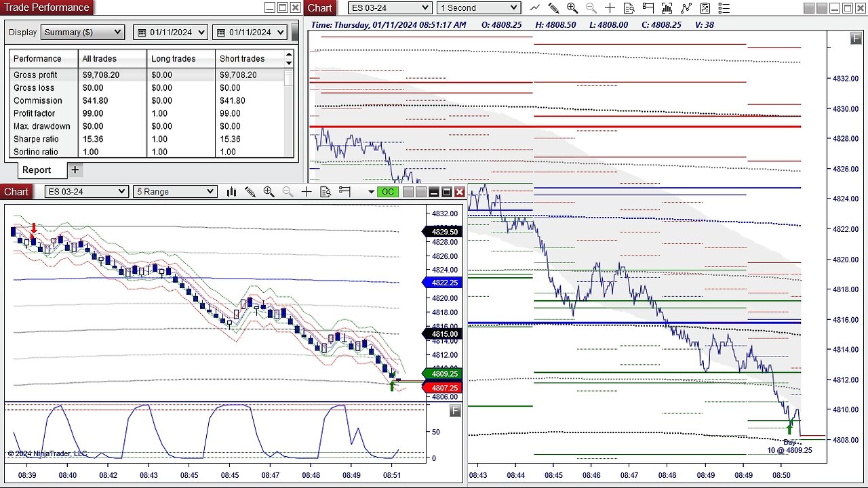Zoom in on the 5 Range chart

coord(269,192)
